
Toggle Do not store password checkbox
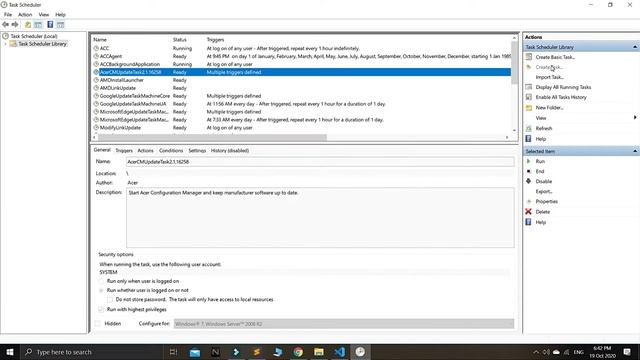(110, 300)
